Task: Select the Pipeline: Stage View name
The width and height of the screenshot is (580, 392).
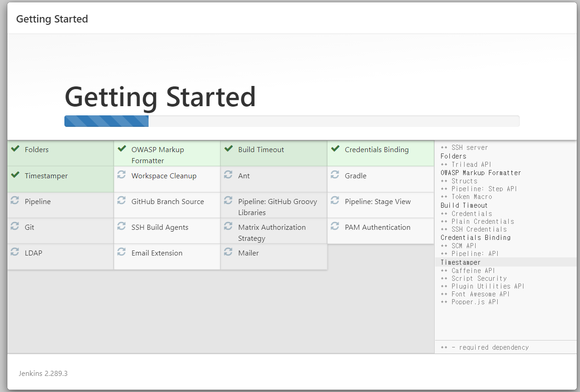Action: pos(378,202)
